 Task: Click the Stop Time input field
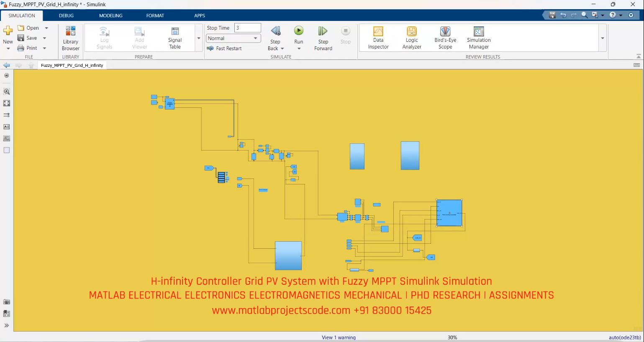pos(247,28)
